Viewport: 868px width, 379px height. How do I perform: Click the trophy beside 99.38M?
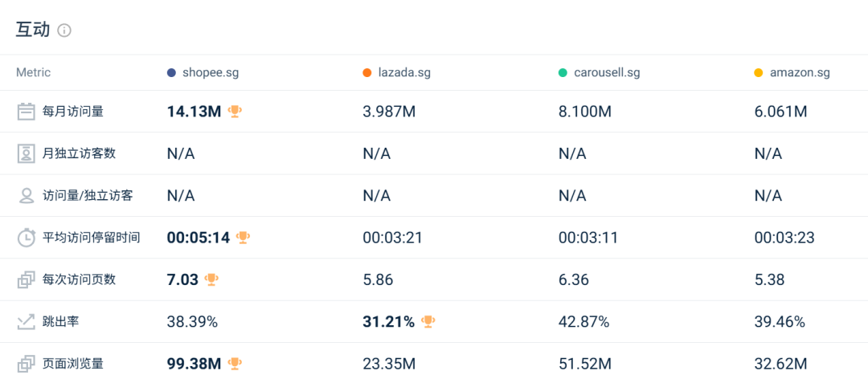[235, 364]
